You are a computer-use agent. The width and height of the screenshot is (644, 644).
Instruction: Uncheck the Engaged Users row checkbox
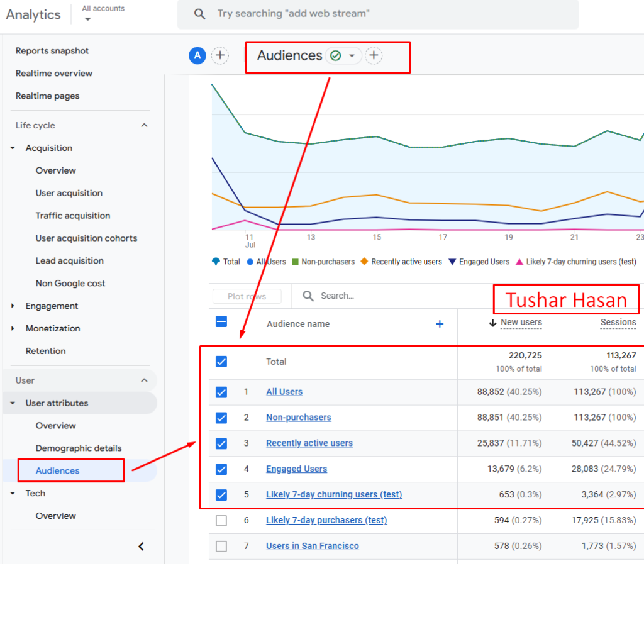click(221, 469)
